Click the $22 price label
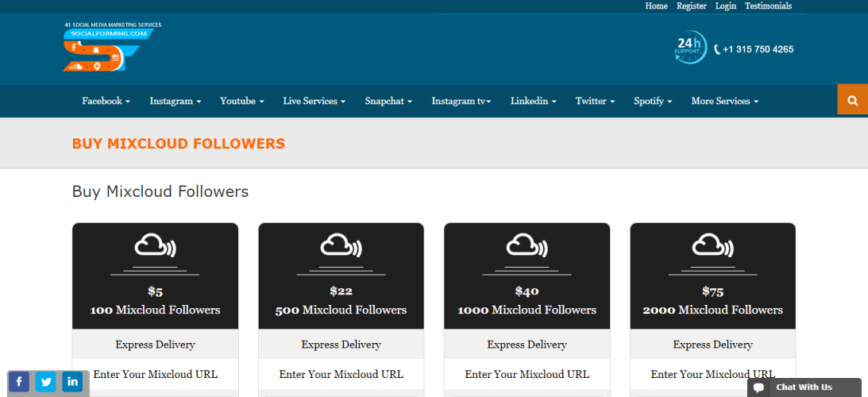The image size is (868, 397). click(x=341, y=291)
